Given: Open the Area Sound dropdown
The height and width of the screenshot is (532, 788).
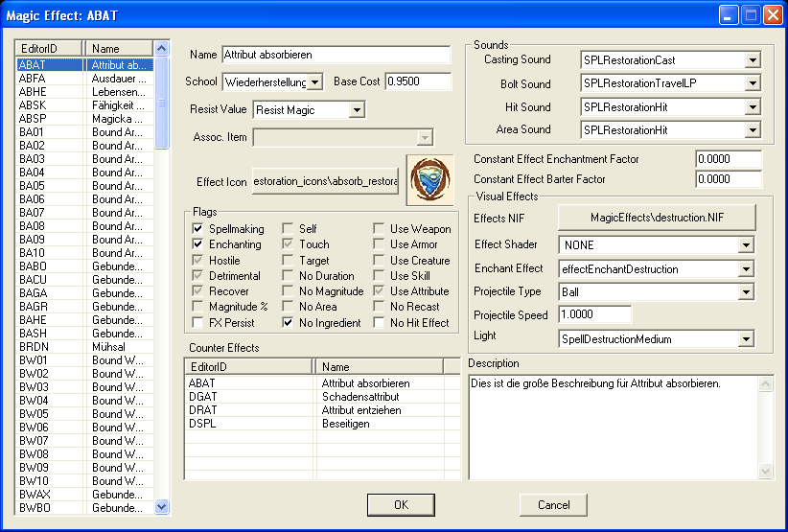Looking at the screenshot, I should click(753, 130).
